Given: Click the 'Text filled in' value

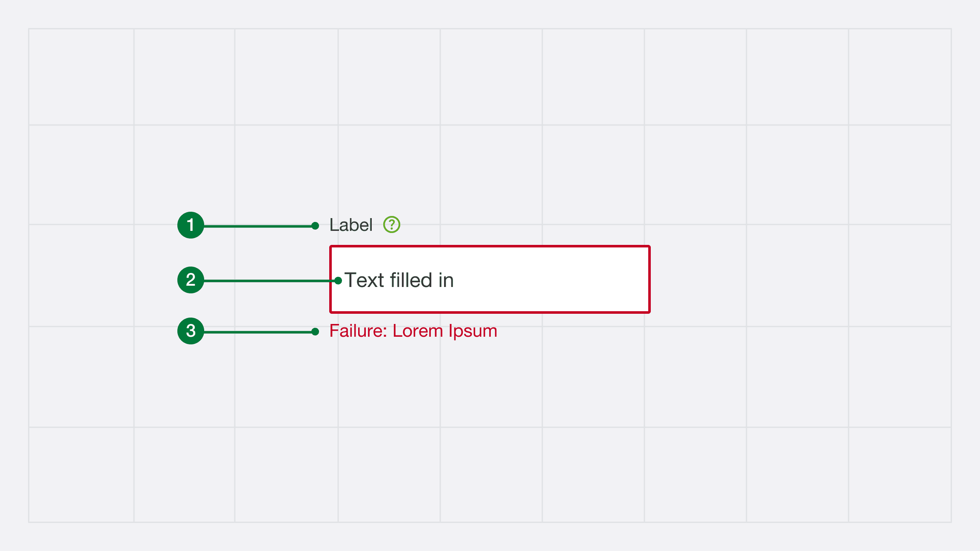Looking at the screenshot, I should (x=399, y=280).
